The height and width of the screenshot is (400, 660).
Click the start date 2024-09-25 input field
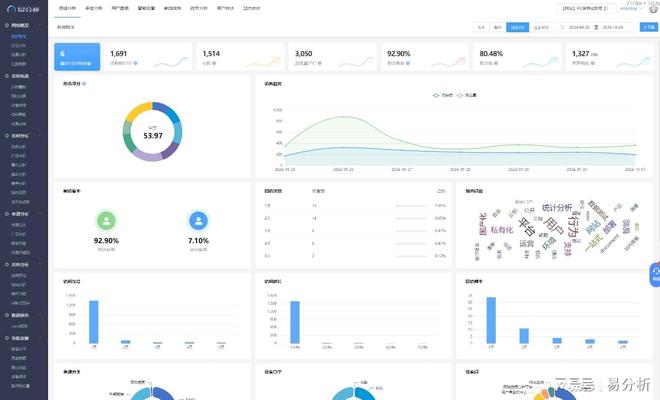[579, 27]
